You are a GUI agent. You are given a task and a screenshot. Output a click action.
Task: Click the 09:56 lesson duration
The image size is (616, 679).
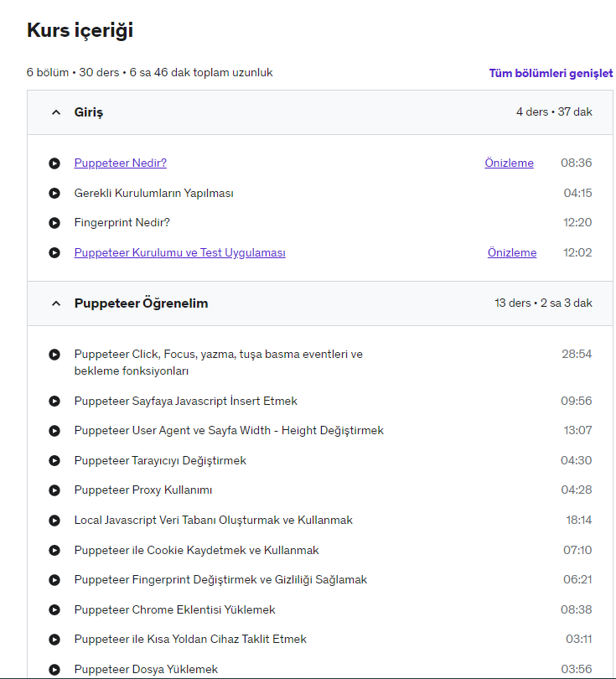point(576,401)
